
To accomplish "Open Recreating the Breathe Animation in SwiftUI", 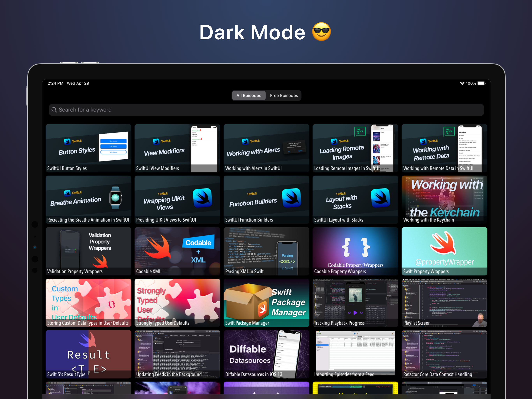I will tap(88, 200).
